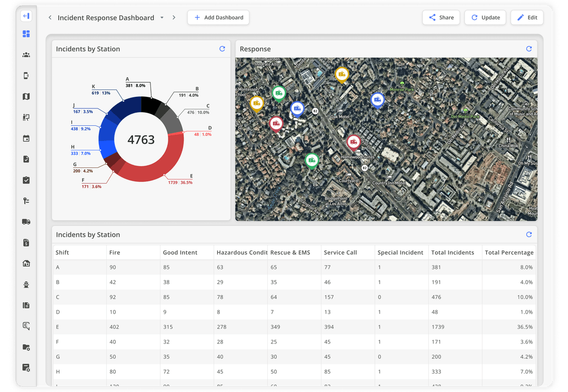This screenshot has height=392, width=568.
Task: Open the fire truck icon in the sidebar
Action: 26,222
